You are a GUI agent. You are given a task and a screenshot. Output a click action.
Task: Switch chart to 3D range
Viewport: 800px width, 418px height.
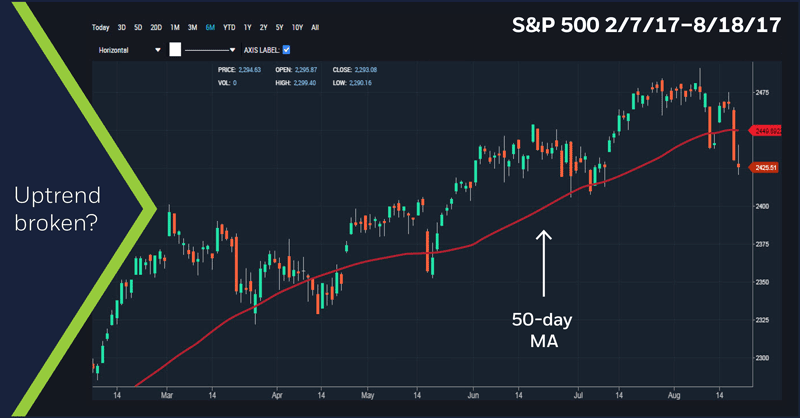pos(122,27)
